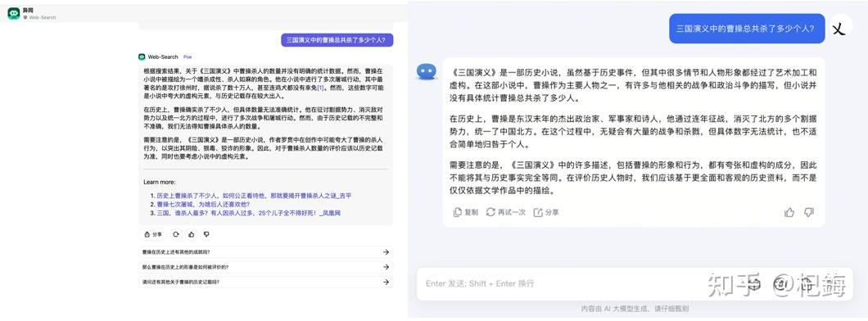Viewport: 868px width, 321px height.
Task: Click the disclaimer 内容由 AI 大模型生成
Action: tap(635, 309)
